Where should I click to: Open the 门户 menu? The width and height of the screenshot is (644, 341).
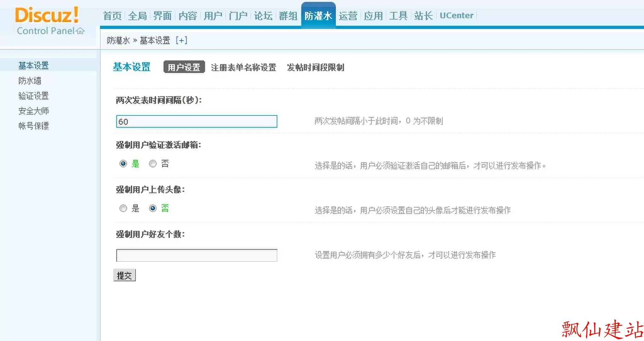tap(238, 16)
